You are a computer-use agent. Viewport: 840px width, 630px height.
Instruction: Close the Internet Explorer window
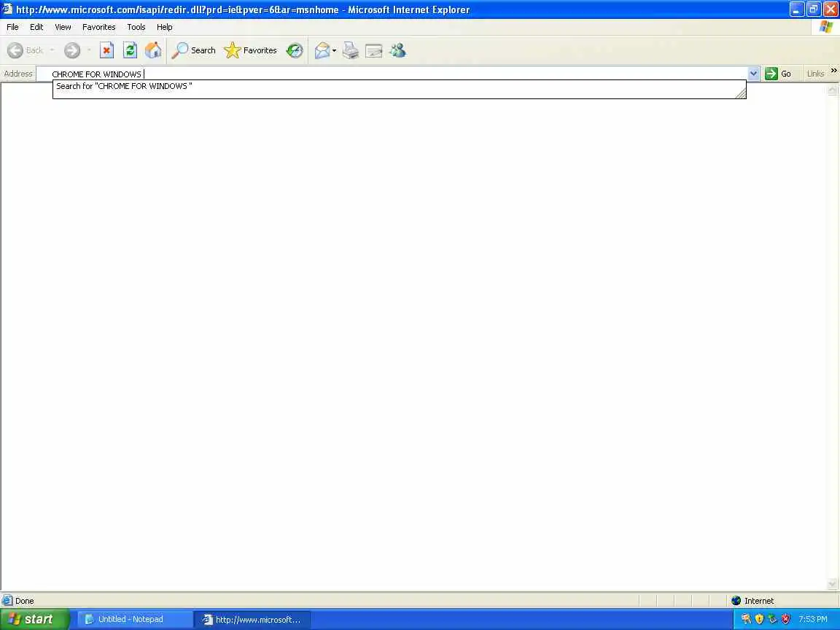click(x=831, y=9)
